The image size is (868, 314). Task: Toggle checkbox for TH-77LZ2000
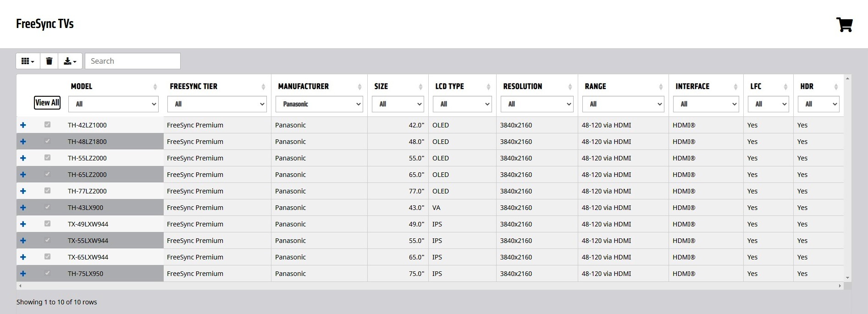point(47,191)
